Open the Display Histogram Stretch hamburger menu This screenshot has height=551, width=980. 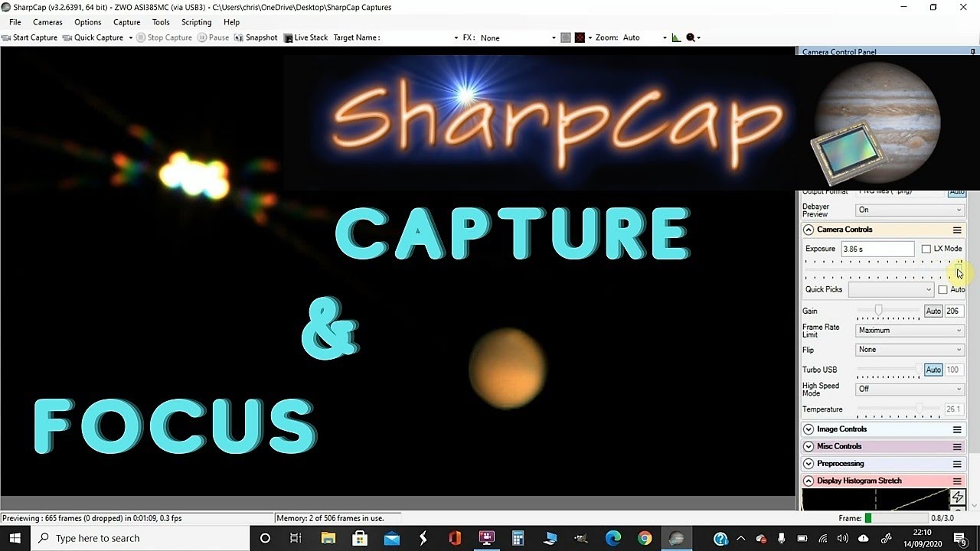pyautogui.click(x=956, y=481)
